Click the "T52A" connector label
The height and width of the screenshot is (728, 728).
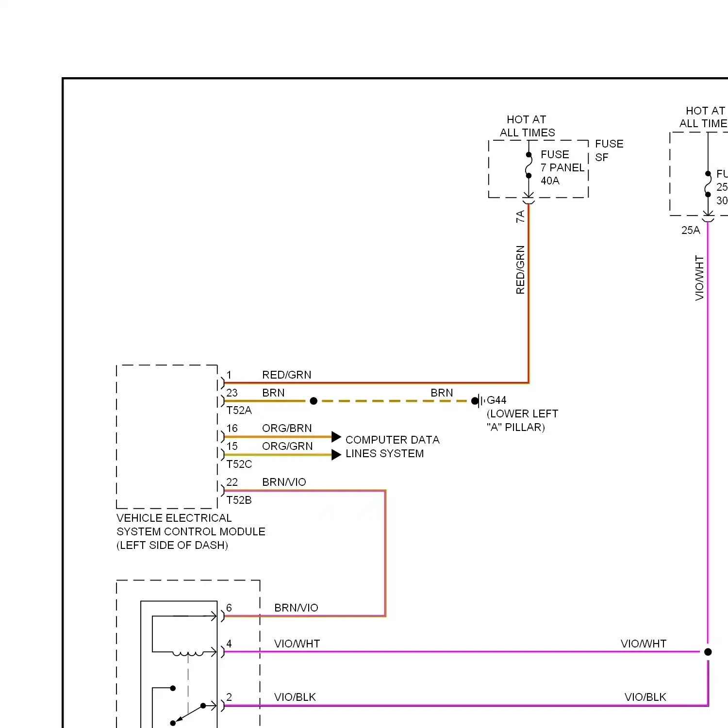pyautogui.click(x=239, y=410)
